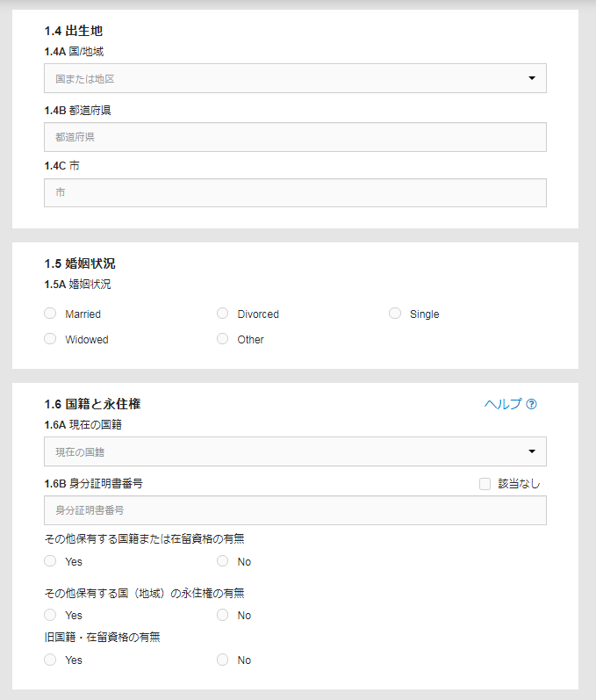Screen dimensions: 596x700
Task: Select the Married radio button
Action: pos(51,314)
